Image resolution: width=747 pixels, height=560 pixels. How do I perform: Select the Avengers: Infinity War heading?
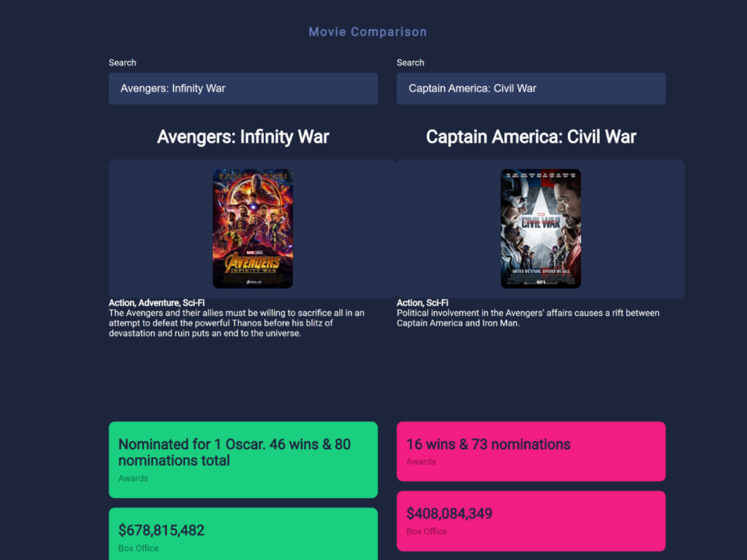(243, 136)
